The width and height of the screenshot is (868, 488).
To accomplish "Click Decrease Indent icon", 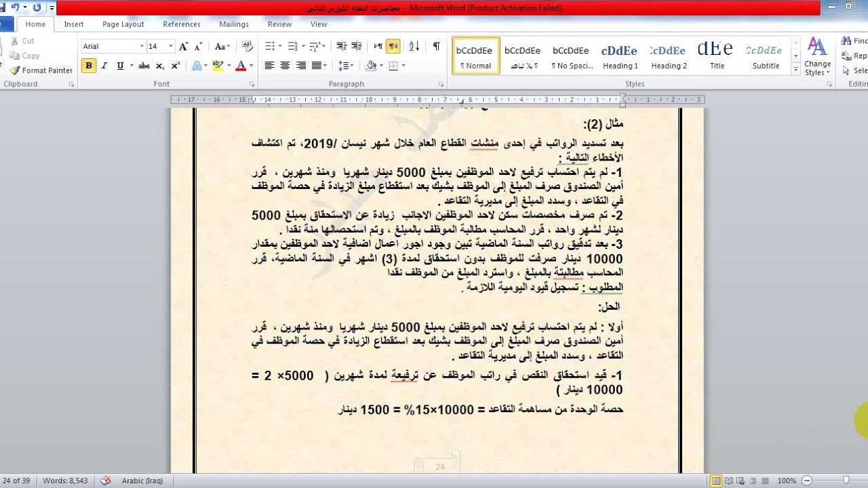I will click(341, 46).
